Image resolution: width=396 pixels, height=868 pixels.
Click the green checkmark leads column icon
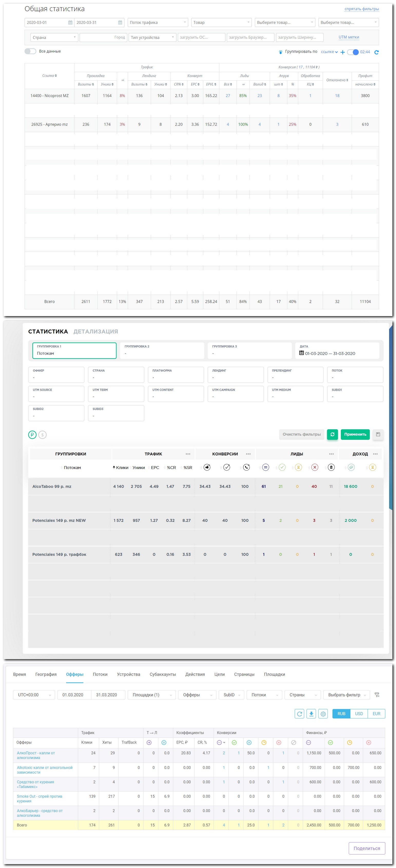(x=282, y=467)
